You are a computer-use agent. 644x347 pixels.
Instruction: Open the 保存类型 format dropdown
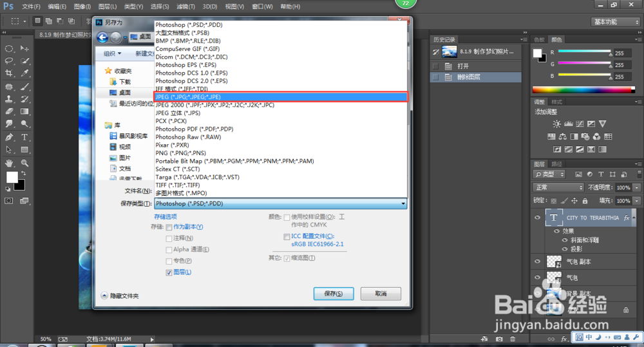pyautogui.click(x=281, y=203)
